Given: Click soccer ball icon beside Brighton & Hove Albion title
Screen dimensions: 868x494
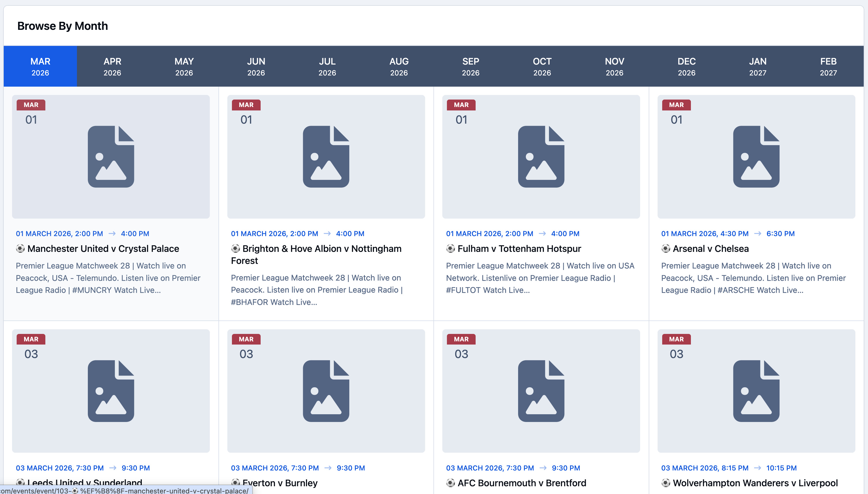Looking at the screenshot, I should [x=236, y=249].
